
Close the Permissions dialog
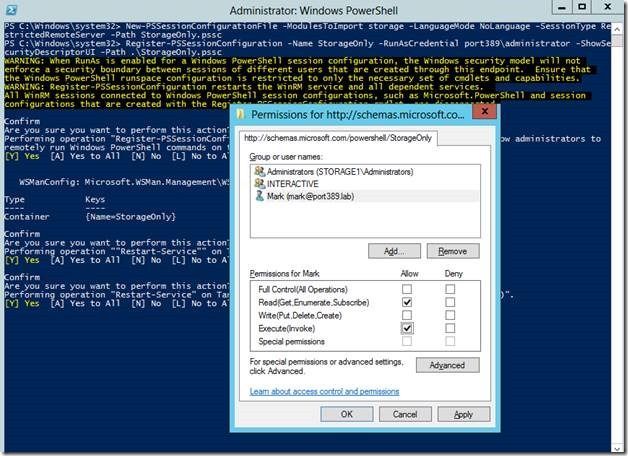485,111
